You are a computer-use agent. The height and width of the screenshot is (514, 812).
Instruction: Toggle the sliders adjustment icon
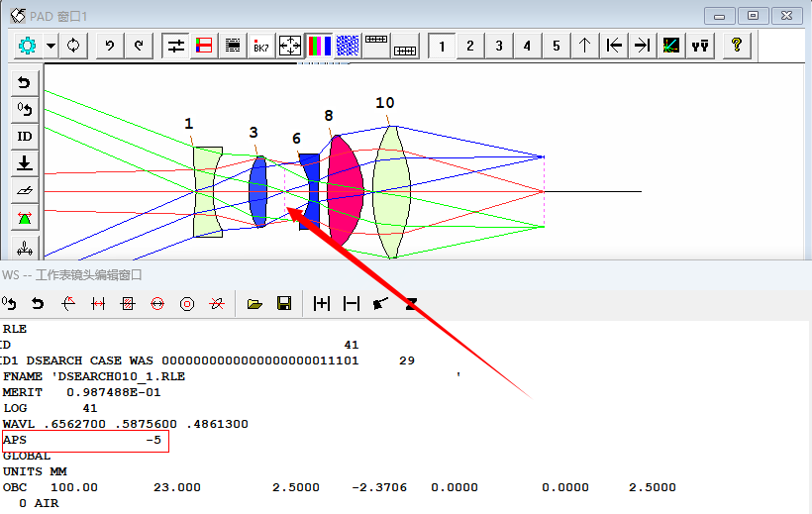(175, 46)
